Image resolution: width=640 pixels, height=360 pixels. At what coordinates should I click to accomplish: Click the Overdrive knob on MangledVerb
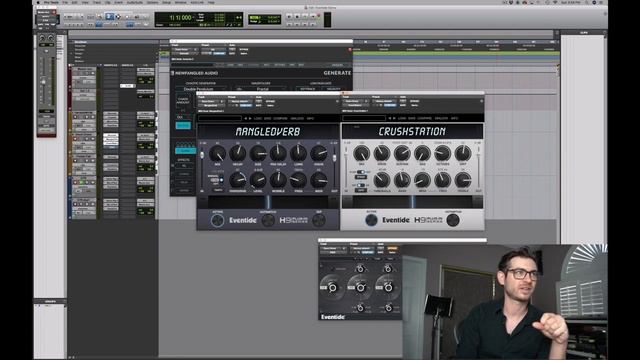(238, 180)
